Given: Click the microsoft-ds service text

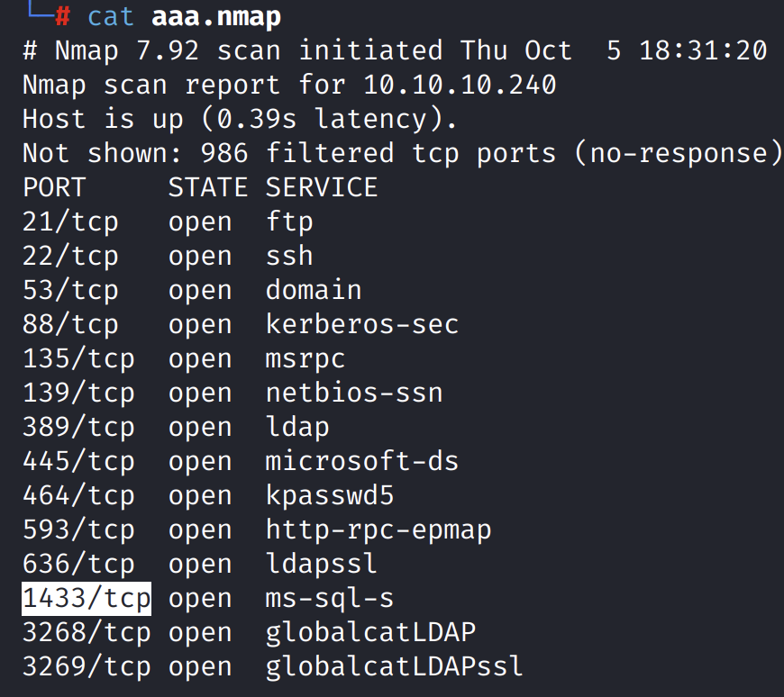Looking at the screenshot, I should (361, 462).
